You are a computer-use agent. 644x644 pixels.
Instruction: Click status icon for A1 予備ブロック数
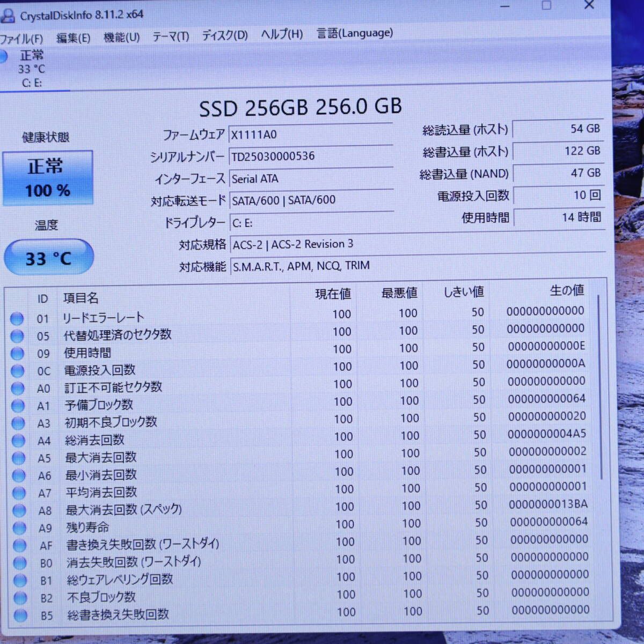18,406
